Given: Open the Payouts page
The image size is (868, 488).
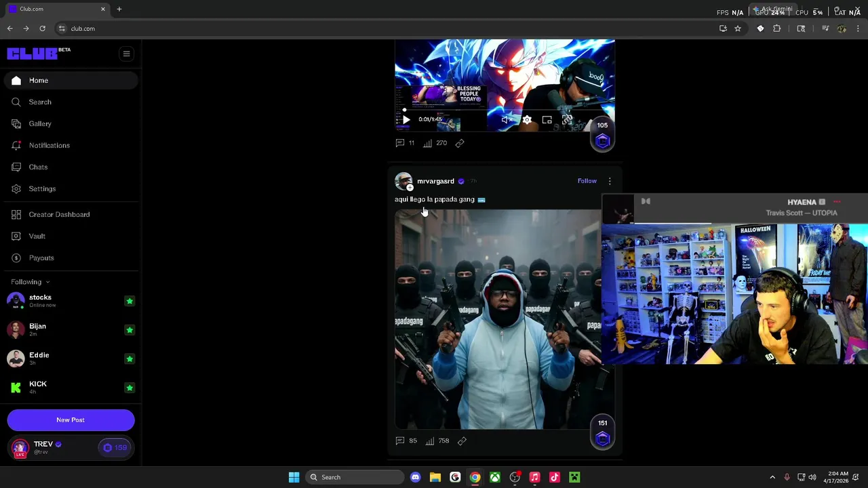Looking at the screenshot, I should tap(71, 258).
